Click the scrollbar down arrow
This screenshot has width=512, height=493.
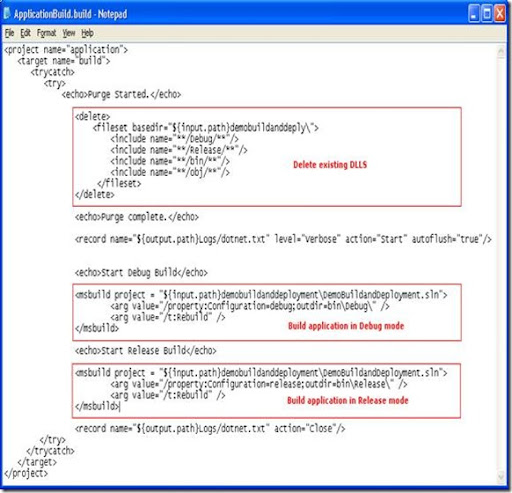tap(501, 476)
